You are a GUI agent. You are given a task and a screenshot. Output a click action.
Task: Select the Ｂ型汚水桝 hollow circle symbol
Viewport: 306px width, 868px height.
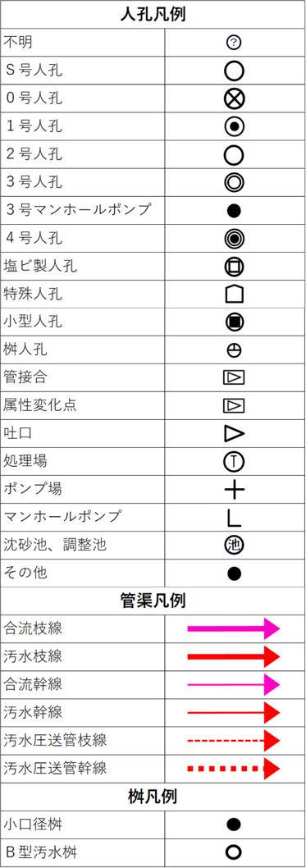tap(235, 852)
